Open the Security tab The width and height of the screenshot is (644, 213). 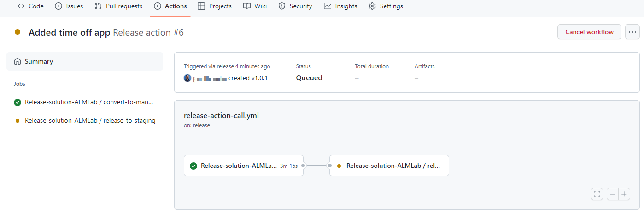(x=295, y=6)
